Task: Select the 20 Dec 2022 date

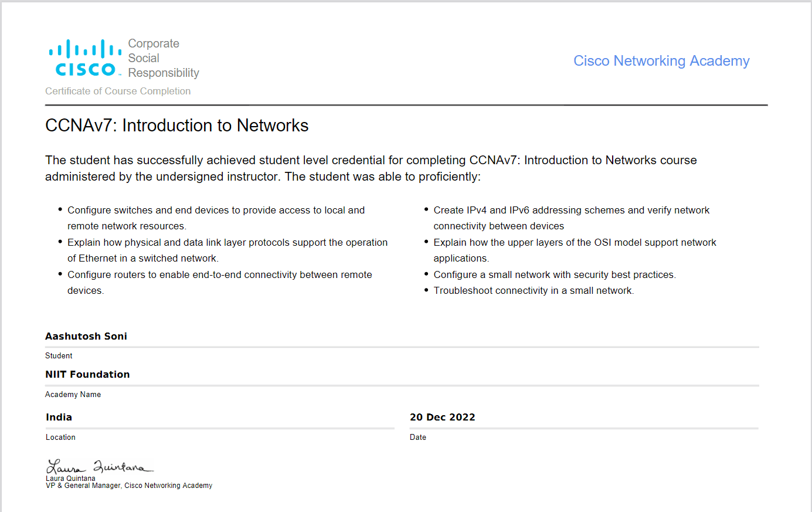Action: [443, 417]
